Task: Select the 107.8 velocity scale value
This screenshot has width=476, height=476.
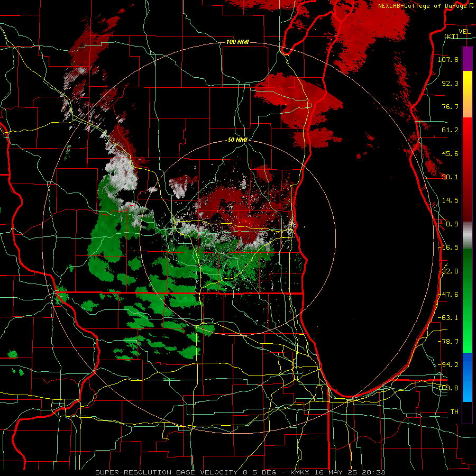Action: click(448, 59)
